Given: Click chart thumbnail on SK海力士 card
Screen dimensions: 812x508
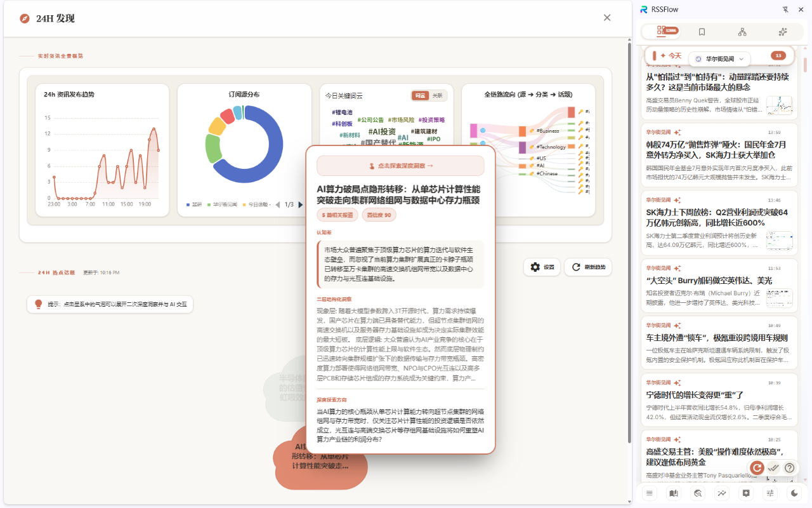Looking at the screenshot, I should tap(779, 240).
